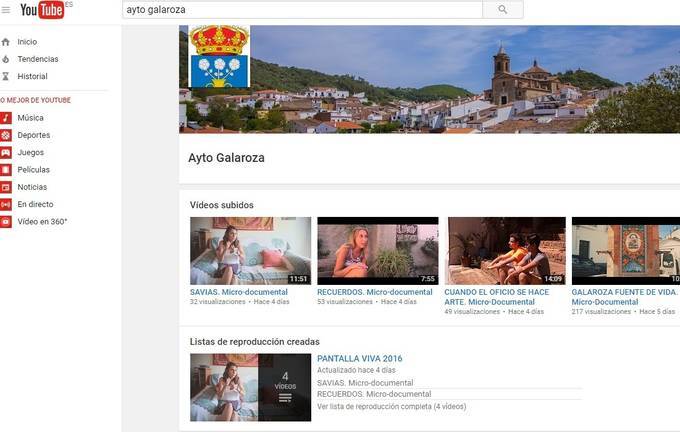This screenshot has width=680, height=432.
Task: Play the SAVIAS Micro-documental thumbnail
Action: tap(250, 251)
